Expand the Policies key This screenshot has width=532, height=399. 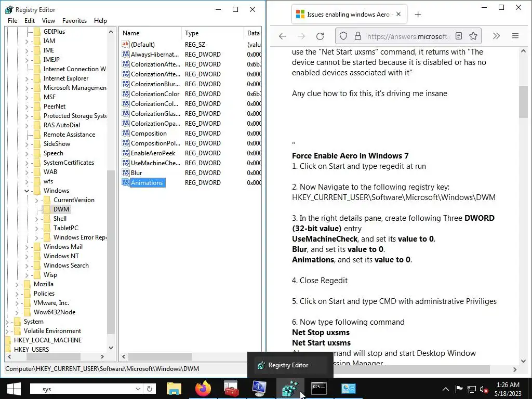click(17, 294)
